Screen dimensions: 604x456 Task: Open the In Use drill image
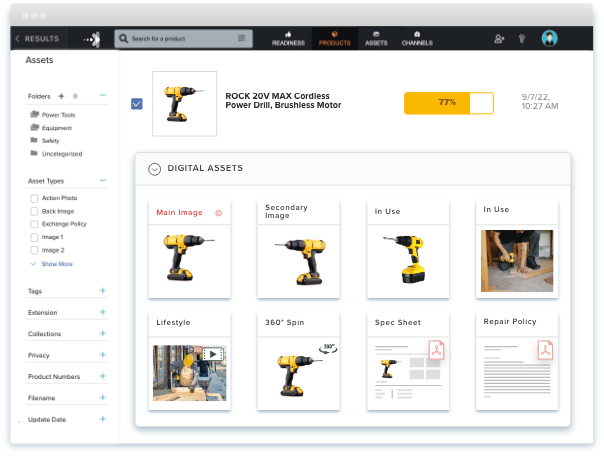click(406, 259)
